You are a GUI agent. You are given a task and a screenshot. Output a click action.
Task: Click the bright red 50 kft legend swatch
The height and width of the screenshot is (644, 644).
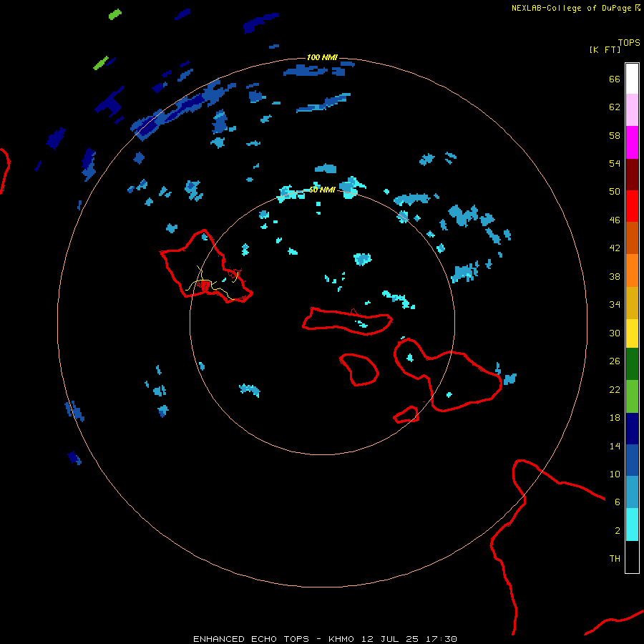pyautogui.click(x=632, y=206)
